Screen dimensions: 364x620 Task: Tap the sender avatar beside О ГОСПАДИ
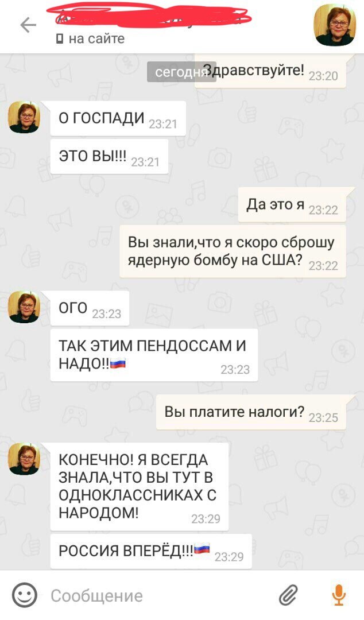click(24, 117)
